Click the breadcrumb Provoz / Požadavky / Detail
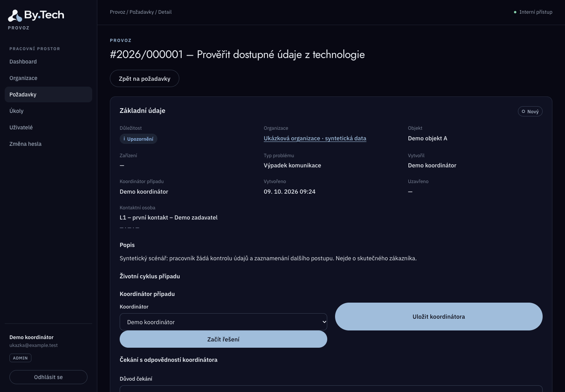 click(x=141, y=12)
